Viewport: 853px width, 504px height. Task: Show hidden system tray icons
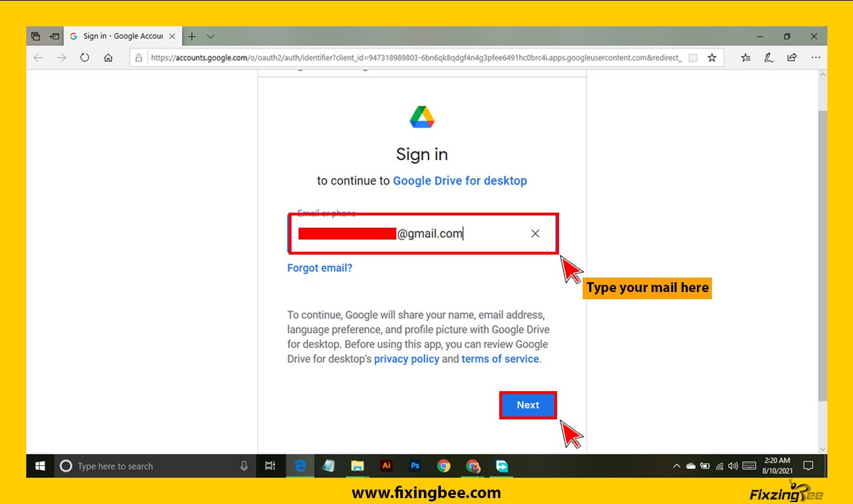[676, 466]
